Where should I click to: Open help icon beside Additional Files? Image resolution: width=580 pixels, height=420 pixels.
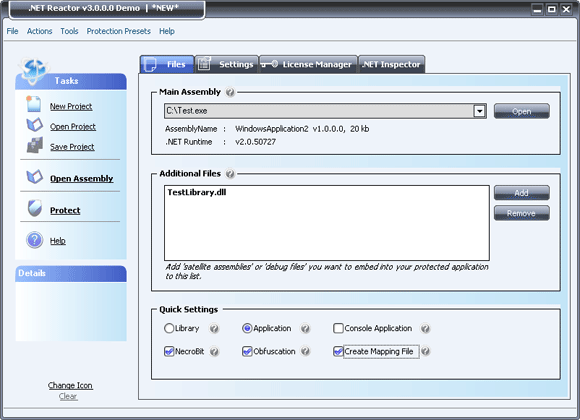[x=230, y=174]
